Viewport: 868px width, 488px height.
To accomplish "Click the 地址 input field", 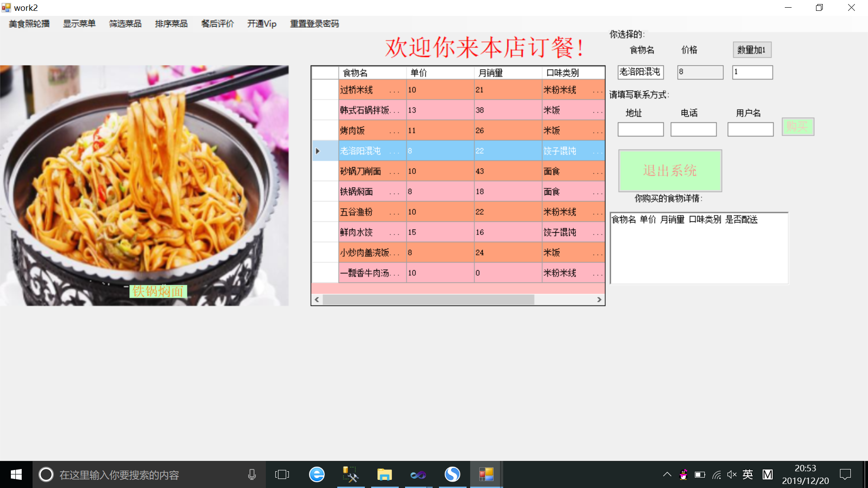I will point(641,129).
